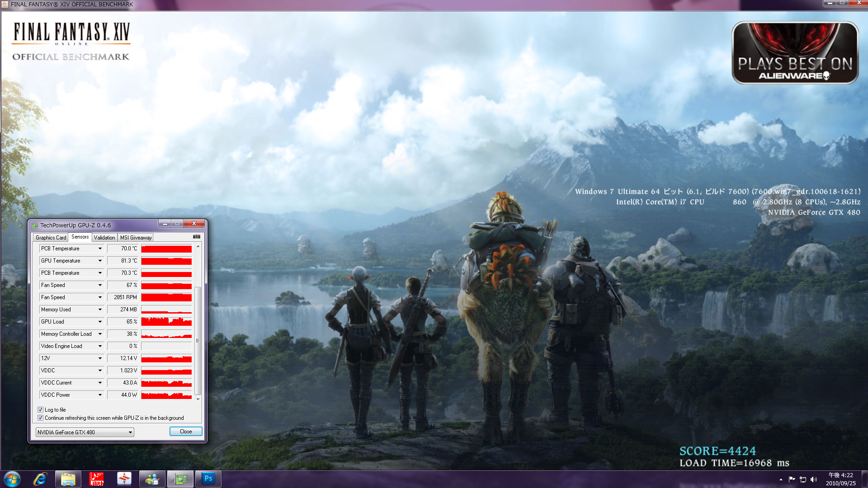Viewport: 868px width, 488px height.
Task: Open the Windows Start orb
Action: point(12,479)
